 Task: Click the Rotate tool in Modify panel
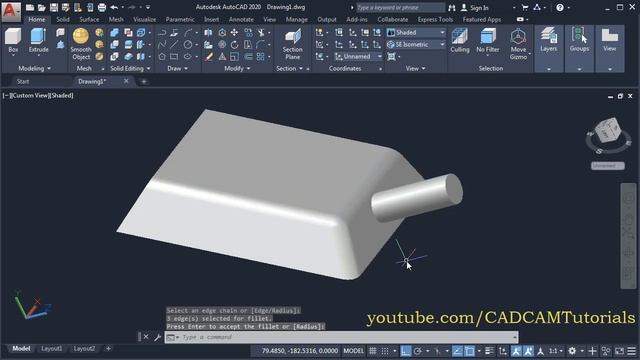point(234,44)
